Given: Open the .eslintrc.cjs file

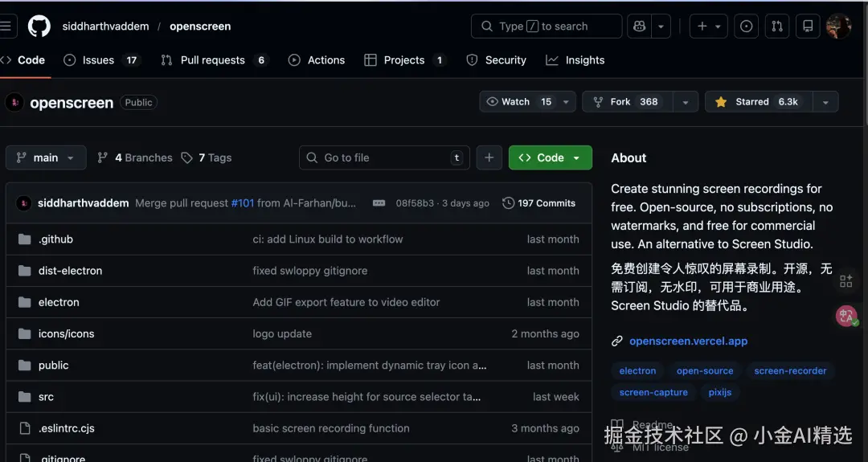Looking at the screenshot, I should point(67,428).
